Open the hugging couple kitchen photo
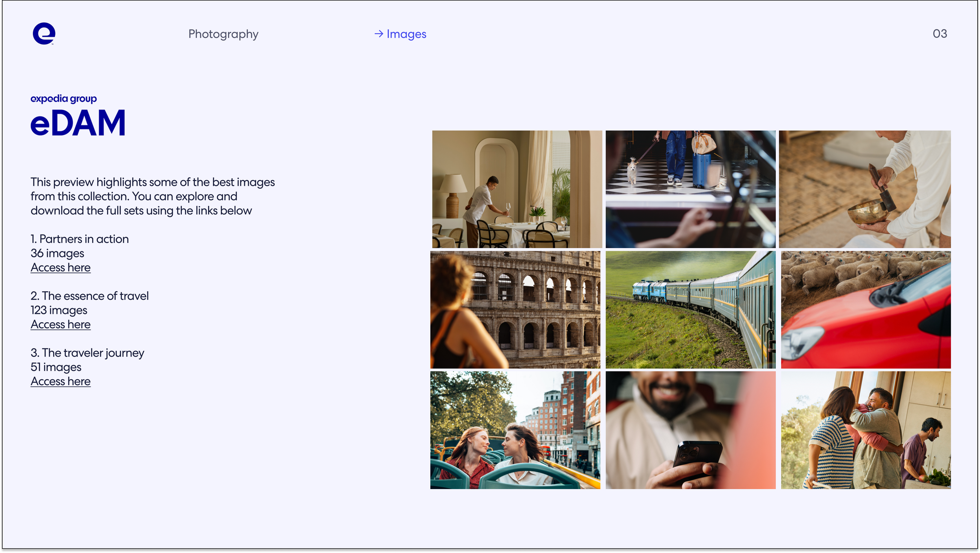This screenshot has height=553, width=980. click(866, 430)
